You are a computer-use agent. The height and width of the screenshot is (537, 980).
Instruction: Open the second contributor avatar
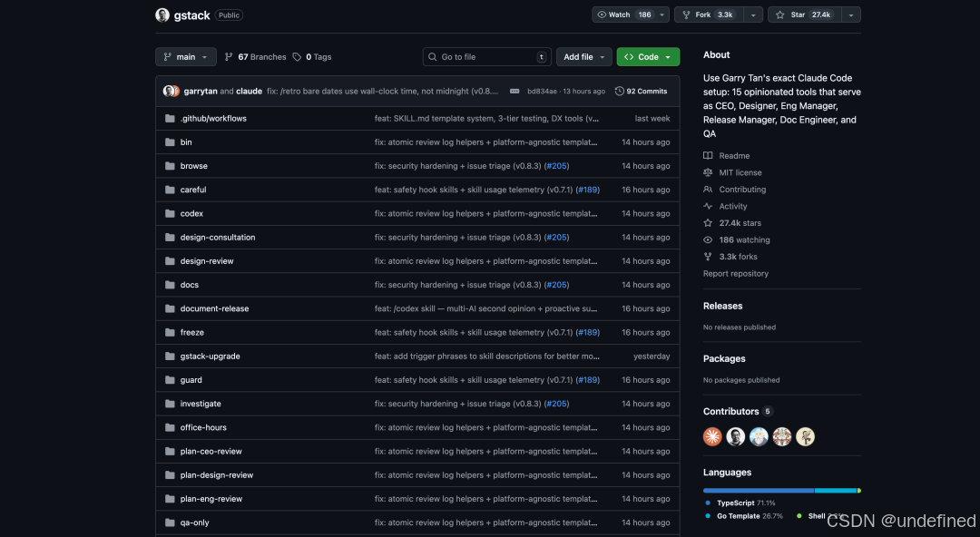tap(736, 436)
